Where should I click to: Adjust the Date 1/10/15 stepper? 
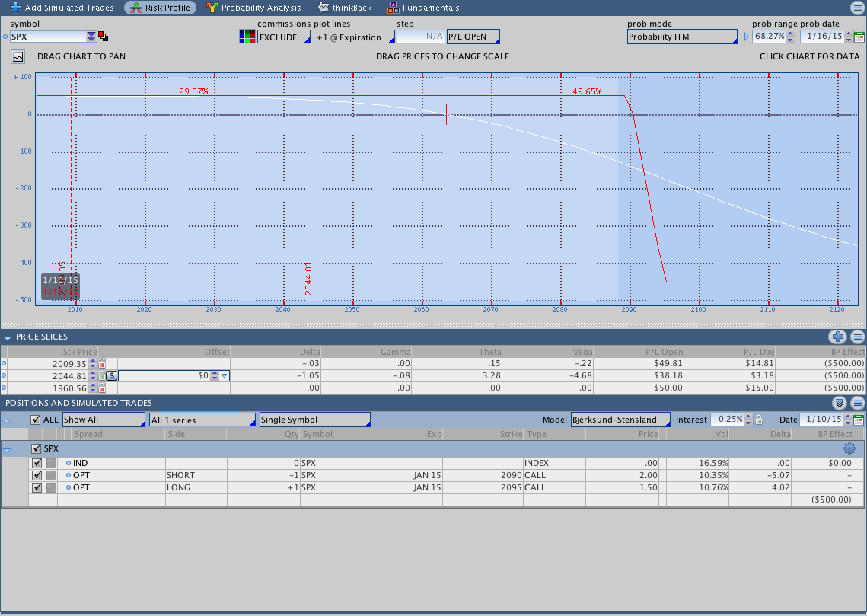[x=849, y=420]
